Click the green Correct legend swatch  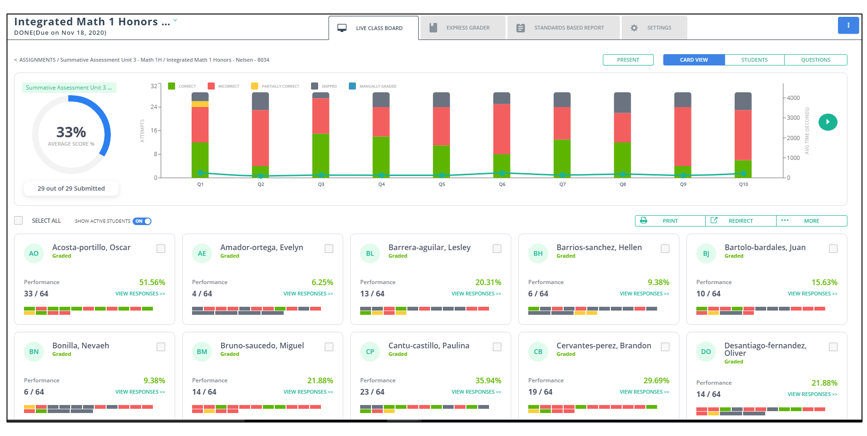click(x=171, y=86)
